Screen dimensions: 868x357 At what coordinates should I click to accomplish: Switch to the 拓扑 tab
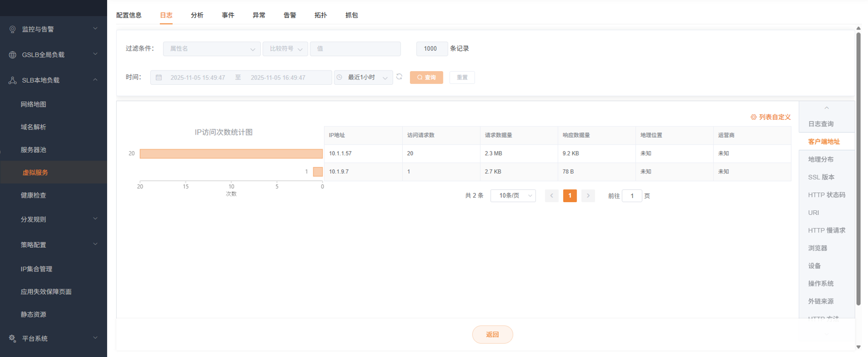(x=320, y=15)
